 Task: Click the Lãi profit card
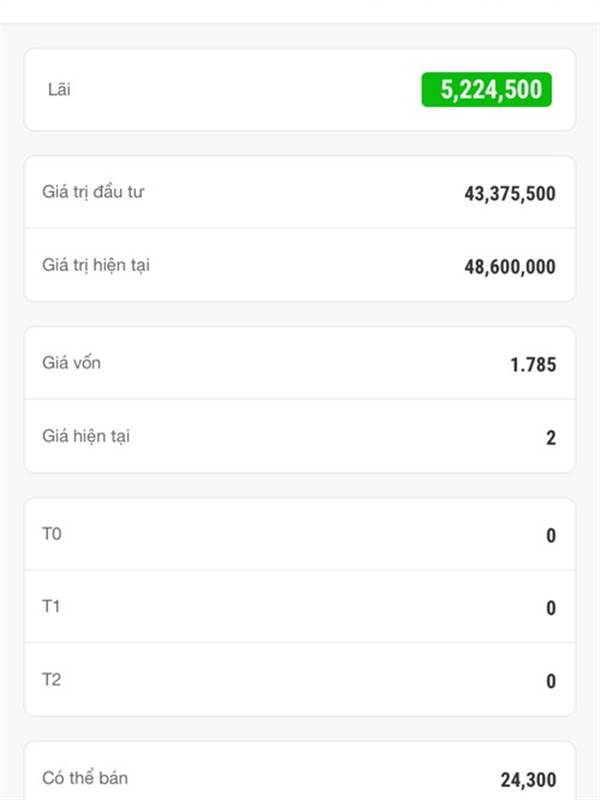click(300, 90)
